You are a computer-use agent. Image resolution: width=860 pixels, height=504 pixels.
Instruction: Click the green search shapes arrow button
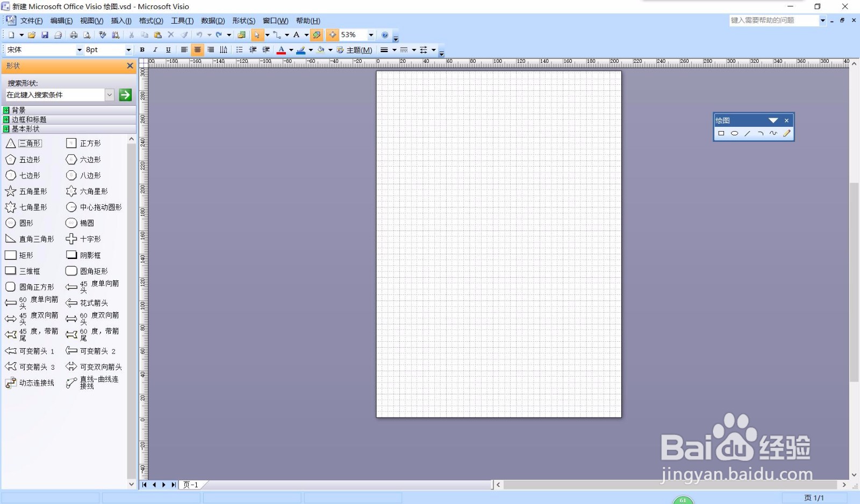click(x=125, y=95)
